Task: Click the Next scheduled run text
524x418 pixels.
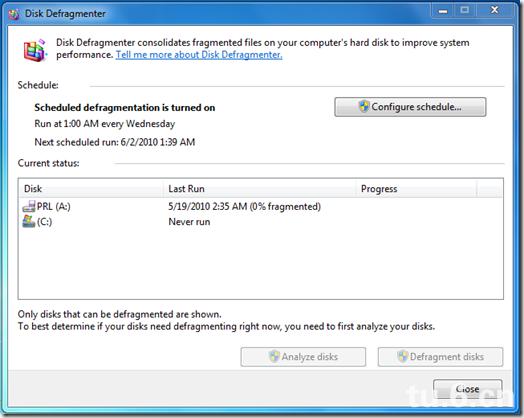Action: (x=115, y=142)
